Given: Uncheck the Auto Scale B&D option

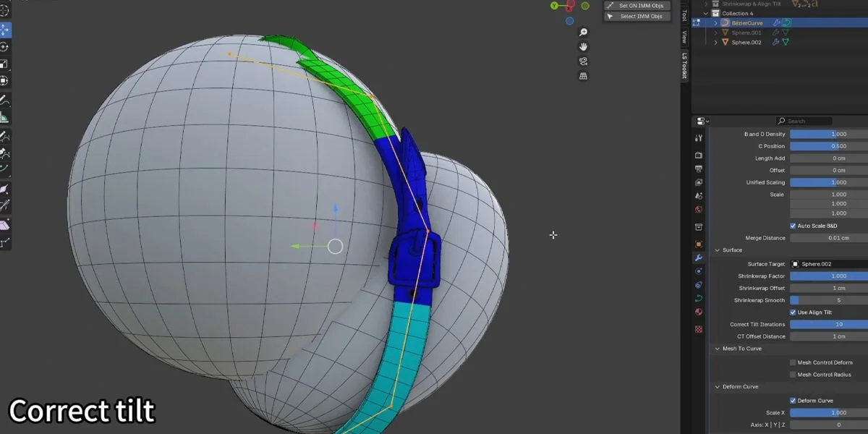Looking at the screenshot, I should [791, 225].
